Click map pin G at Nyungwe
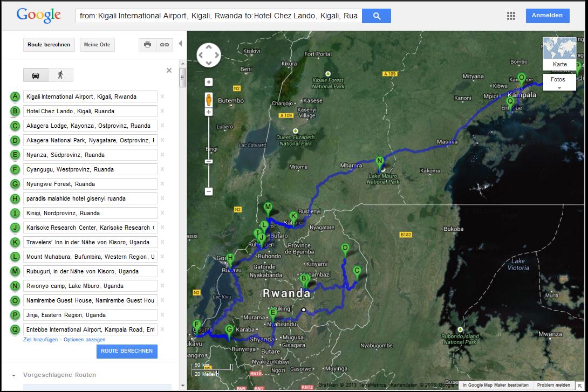Viewport: 588px width, 392px height. pos(229,331)
